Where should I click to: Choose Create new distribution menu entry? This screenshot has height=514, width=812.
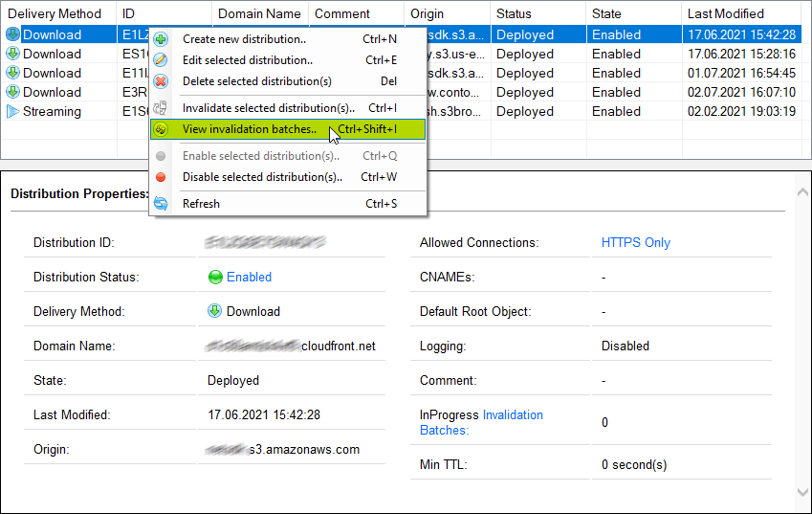tap(288, 39)
